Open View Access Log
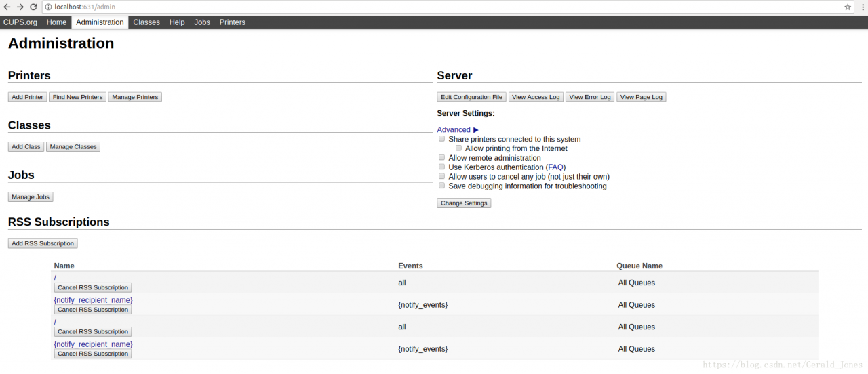Screen dimensions: 868x374 click(536, 97)
